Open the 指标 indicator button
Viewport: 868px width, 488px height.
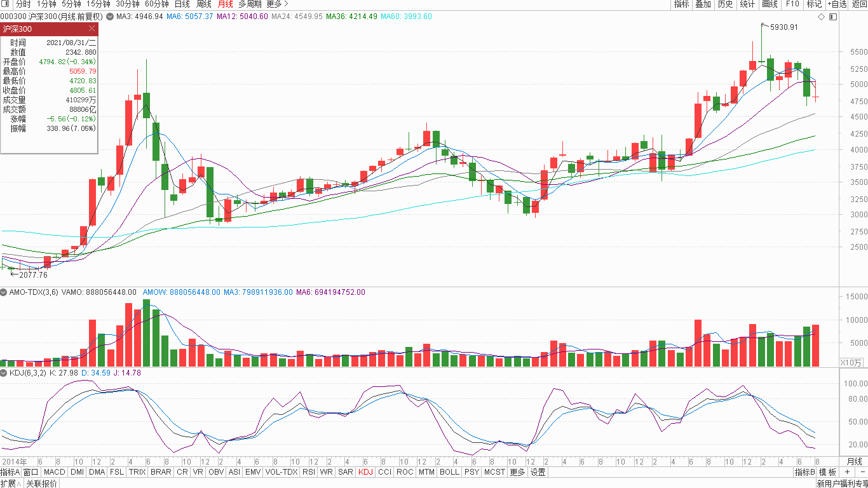pyautogui.click(x=681, y=4)
